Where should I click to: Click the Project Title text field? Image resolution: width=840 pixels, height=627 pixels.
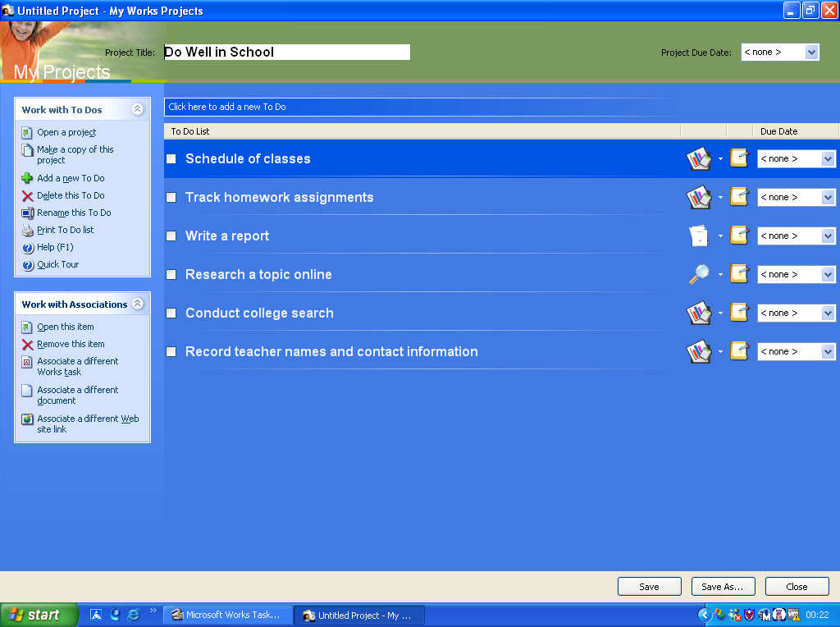click(287, 53)
